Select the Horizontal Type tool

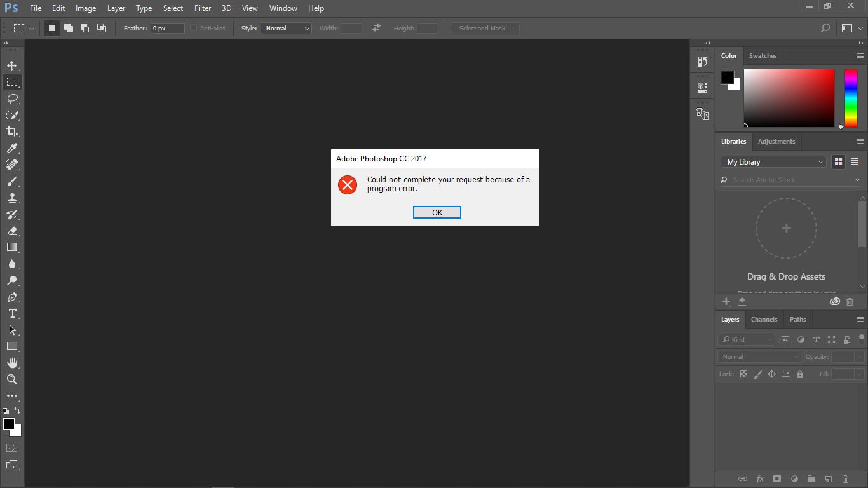11,313
